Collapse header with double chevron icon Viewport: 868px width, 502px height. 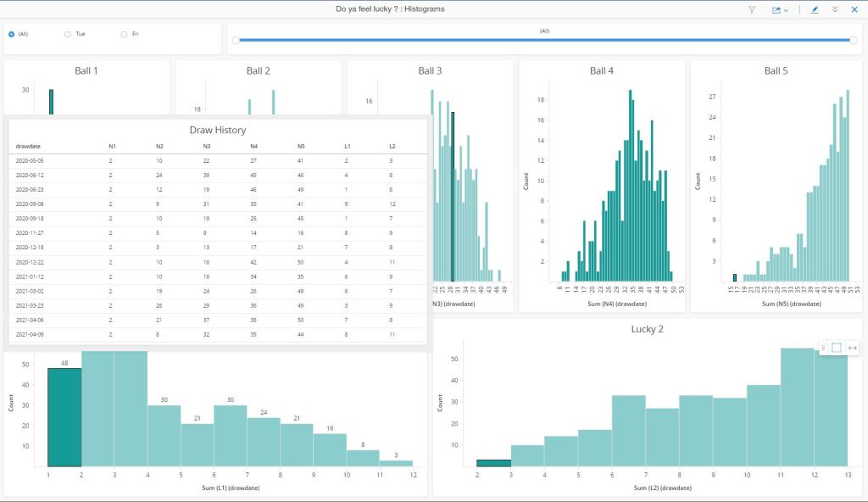point(835,9)
